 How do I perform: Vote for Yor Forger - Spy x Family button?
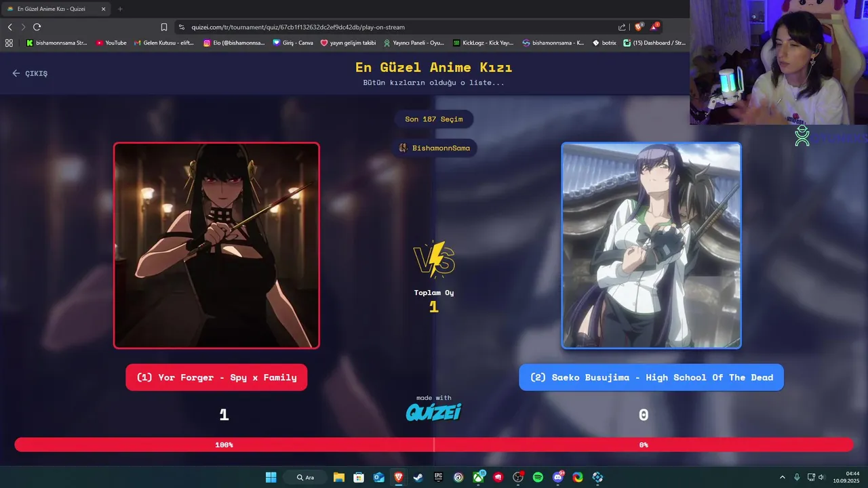[x=216, y=378]
